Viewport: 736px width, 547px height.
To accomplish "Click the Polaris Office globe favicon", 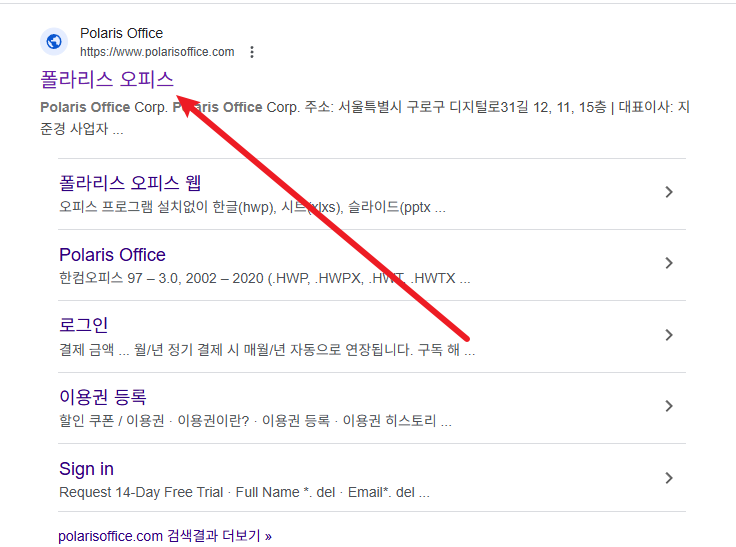I will (54, 41).
